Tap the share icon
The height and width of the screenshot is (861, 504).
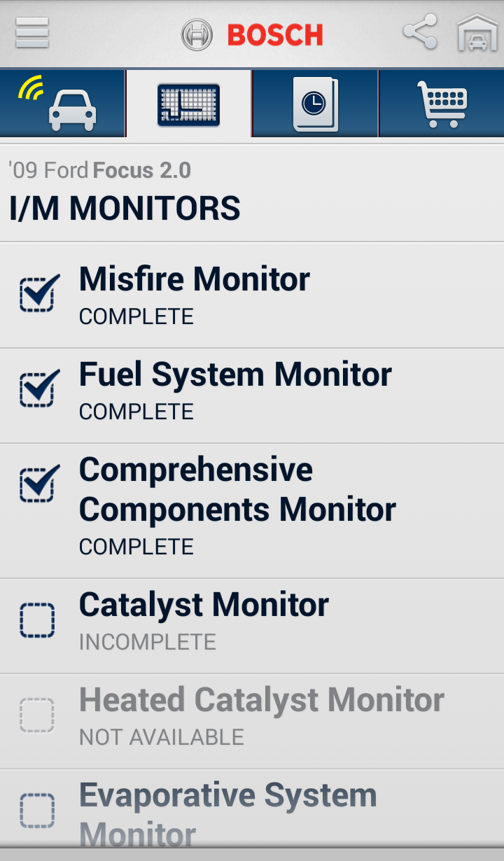420,32
